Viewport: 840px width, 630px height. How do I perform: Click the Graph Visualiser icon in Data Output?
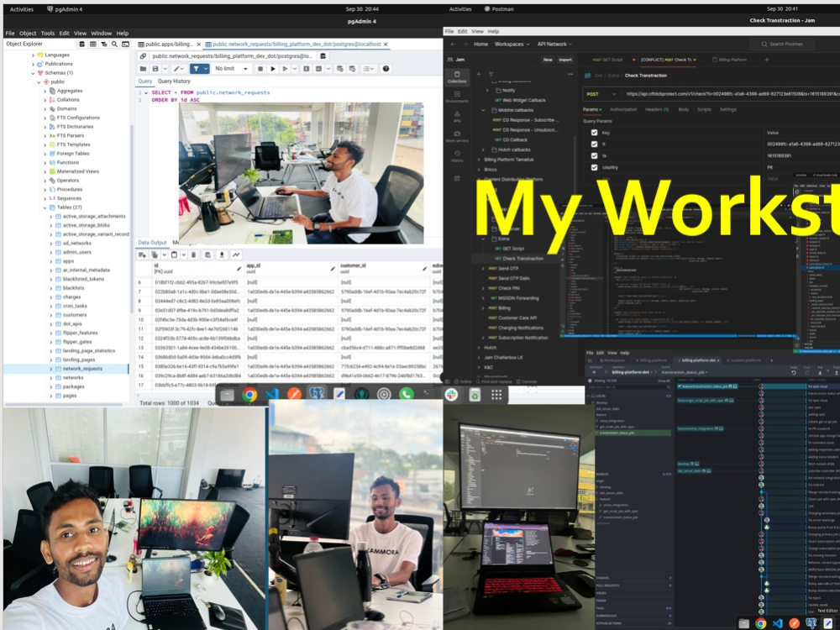[x=236, y=255]
